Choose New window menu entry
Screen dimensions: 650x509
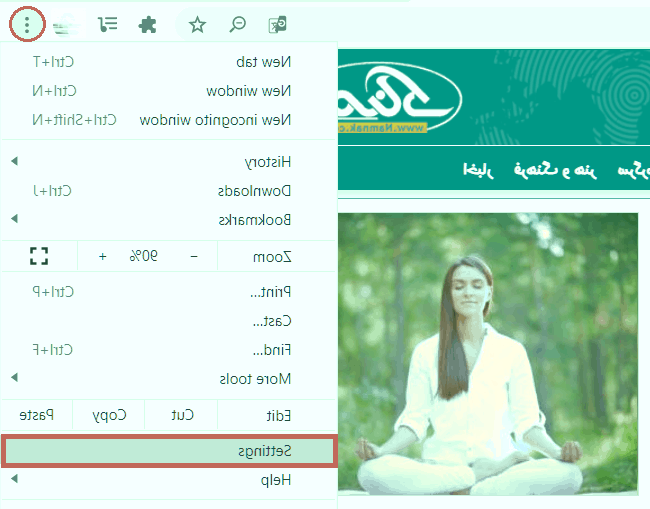[169, 91]
